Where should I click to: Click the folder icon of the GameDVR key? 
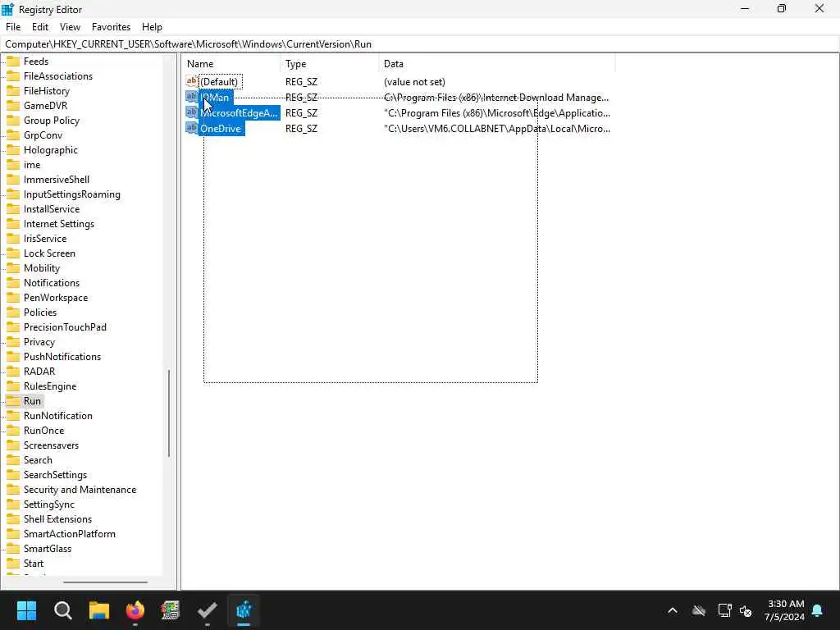[13, 106]
